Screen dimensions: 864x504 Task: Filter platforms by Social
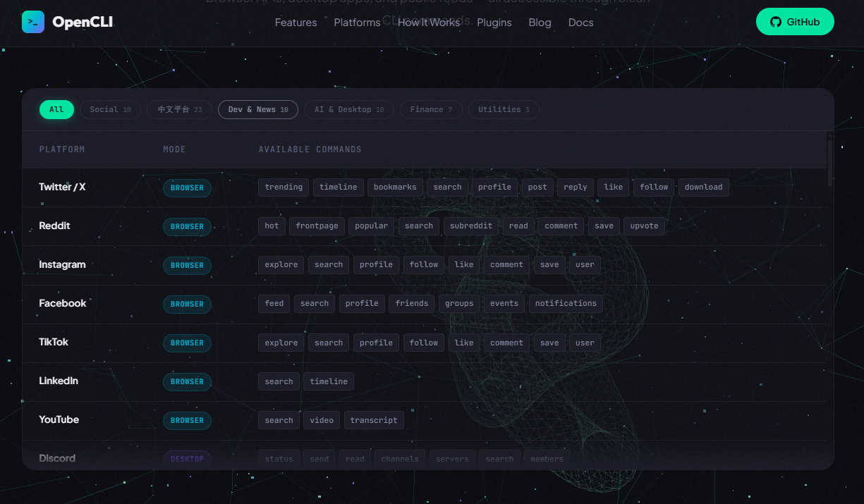pyautogui.click(x=110, y=109)
